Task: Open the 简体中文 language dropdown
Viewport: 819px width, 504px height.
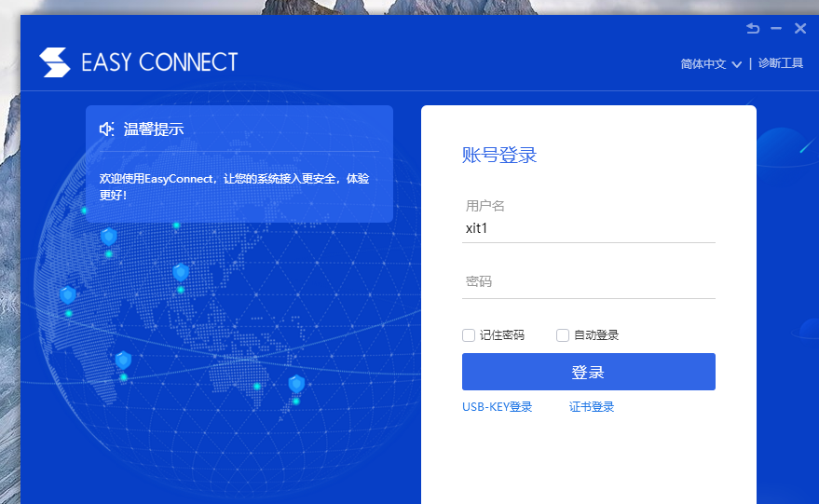Action: pos(711,63)
